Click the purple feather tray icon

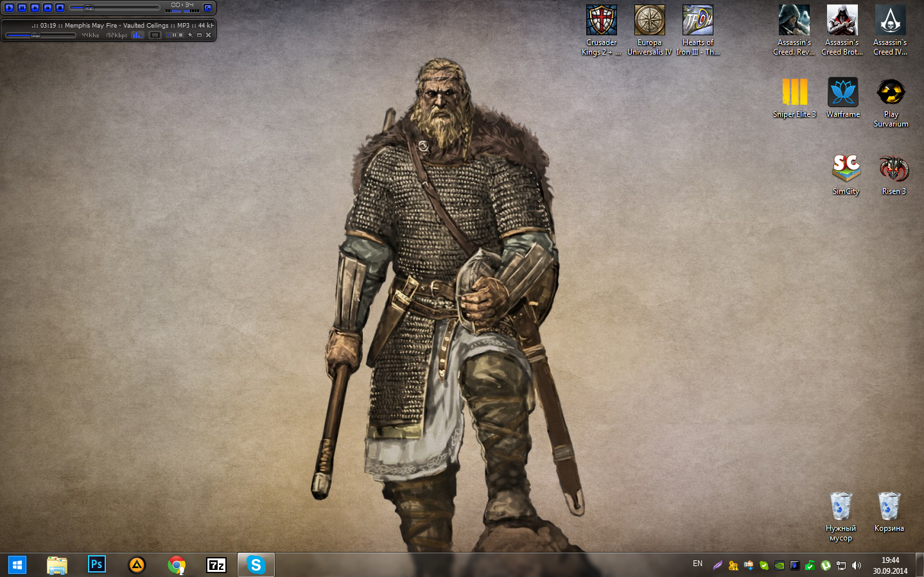(718, 565)
